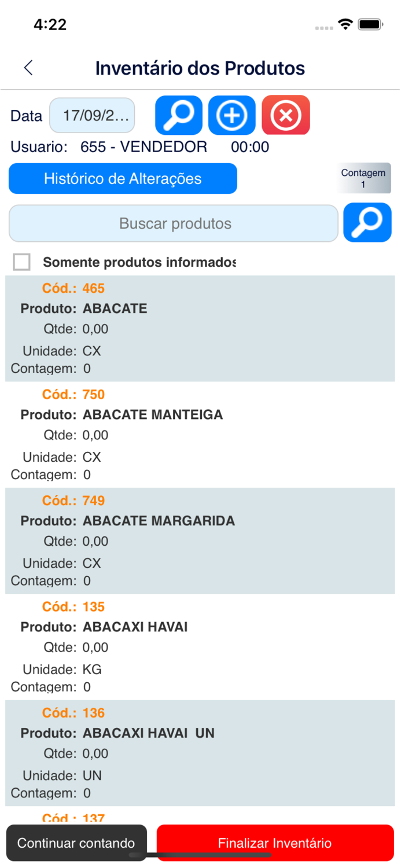This screenshot has width=401, height=868.
Task: Select the ABACATE MANTEIGA product row
Action: [200, 435]
